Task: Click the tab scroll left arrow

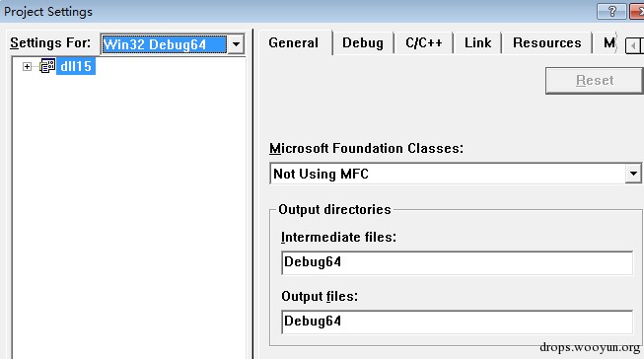Action: (x=633, y=45)
